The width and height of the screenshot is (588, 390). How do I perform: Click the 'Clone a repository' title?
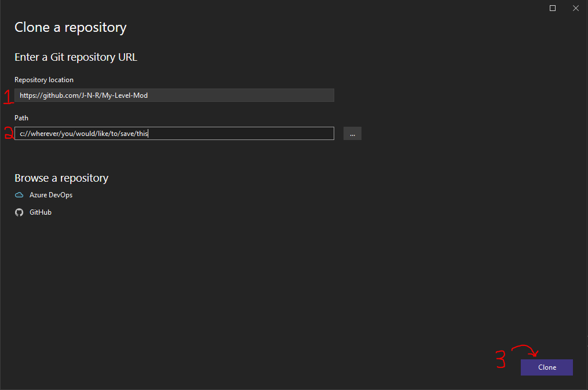pos(71,27)
